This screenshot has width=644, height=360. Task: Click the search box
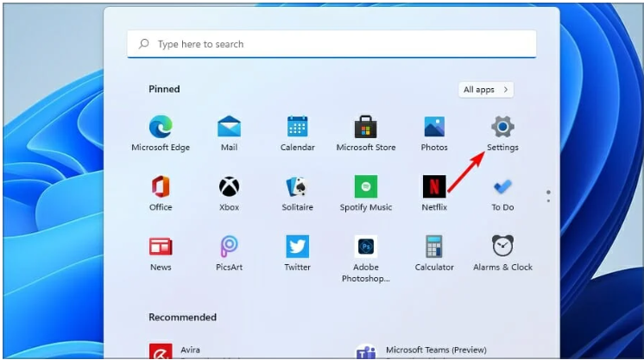pos(331,44)
